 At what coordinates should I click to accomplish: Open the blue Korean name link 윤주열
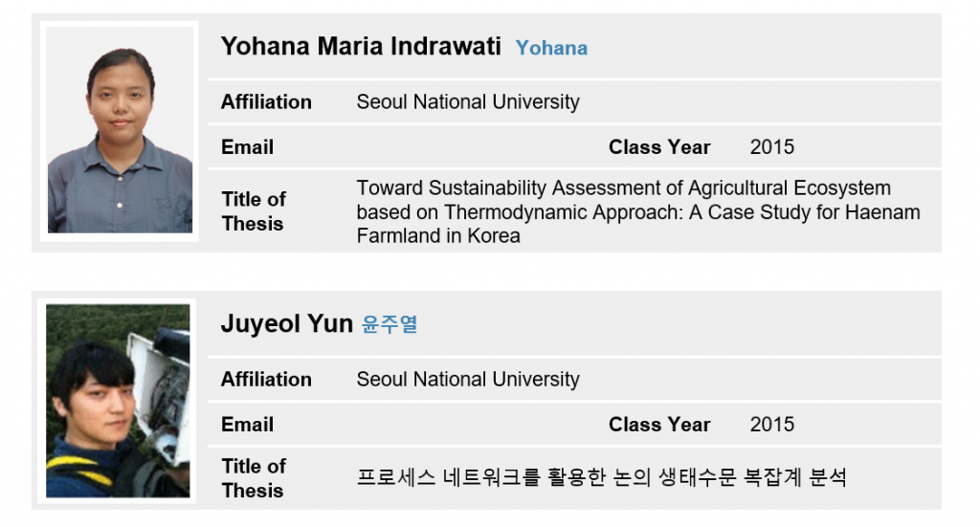(x=390, y=325)
